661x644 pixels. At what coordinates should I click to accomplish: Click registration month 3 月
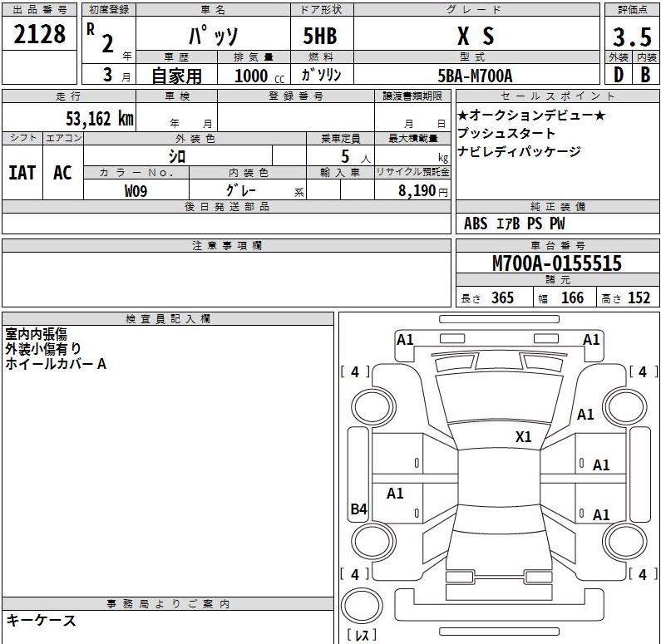(116, 75)
